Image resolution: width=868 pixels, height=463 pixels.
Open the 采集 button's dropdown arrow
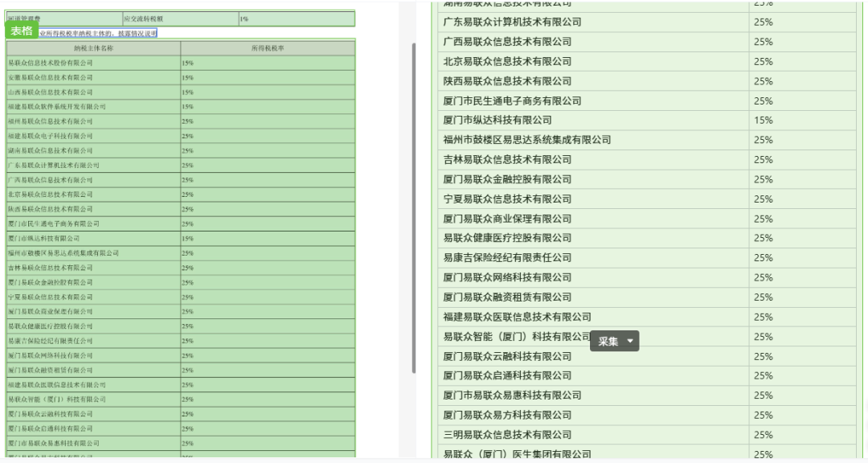pos(628,341)
